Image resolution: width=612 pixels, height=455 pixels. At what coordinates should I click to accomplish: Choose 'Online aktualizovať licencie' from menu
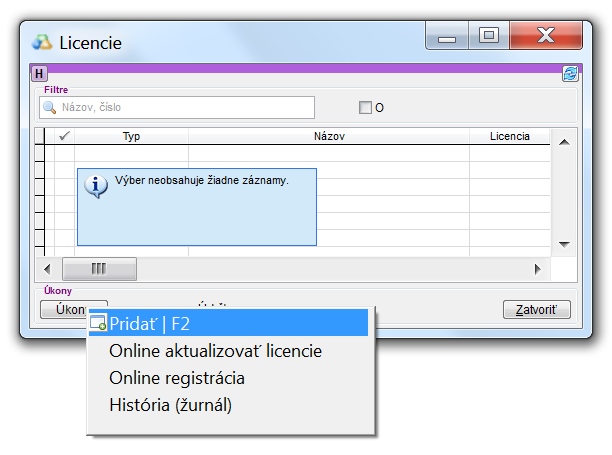click(x=215, y=351)
